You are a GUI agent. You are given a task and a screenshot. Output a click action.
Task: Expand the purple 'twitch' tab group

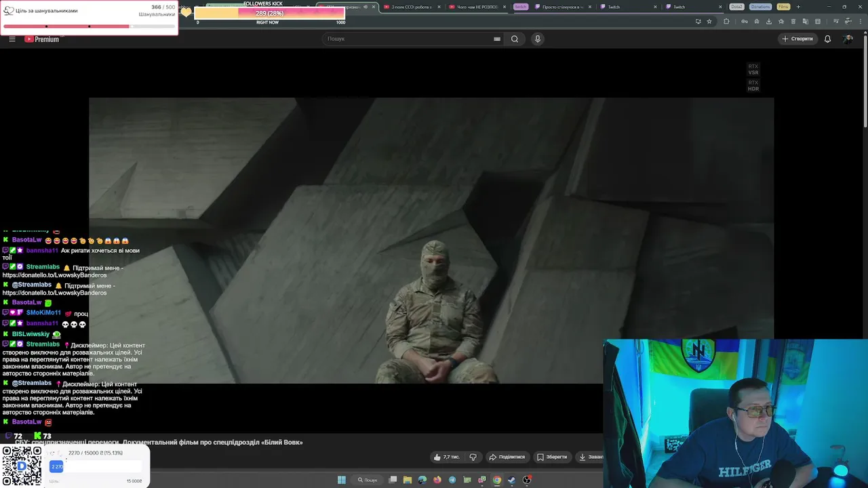pyautogui.click(x=520, y=7)
